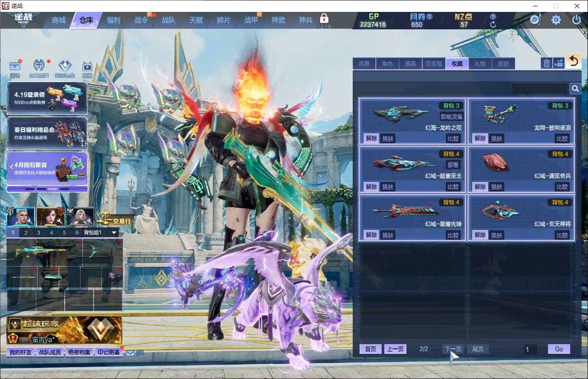Click 解除 on 龙翔-披荆逐浪
The height and width of the screenshot is (379, 588).
480,138
